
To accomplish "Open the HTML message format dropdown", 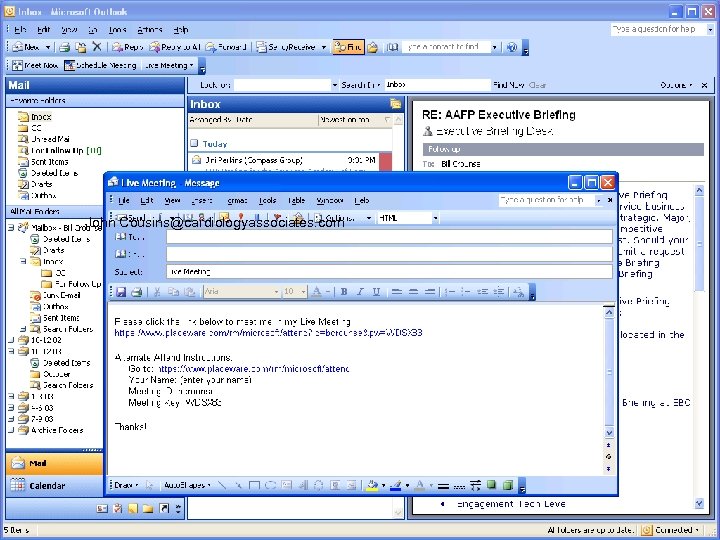I will pyautogui.click(x=435, y=218).
